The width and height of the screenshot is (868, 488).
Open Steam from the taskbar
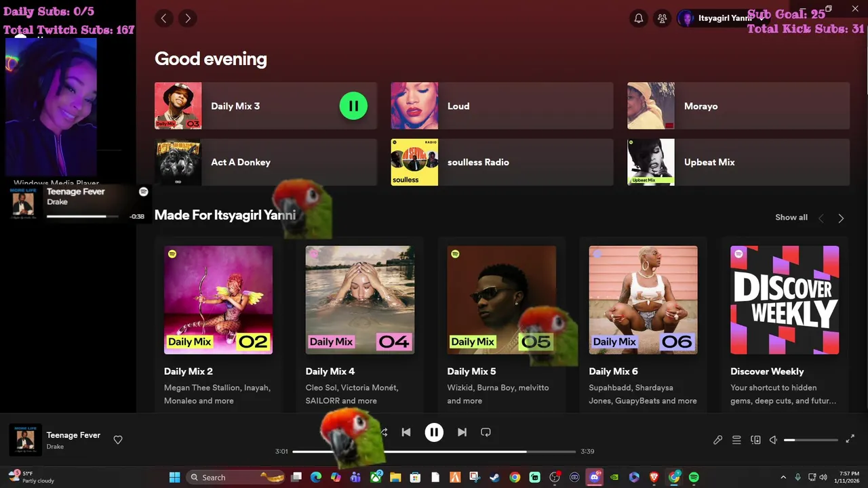coord(495,477)
